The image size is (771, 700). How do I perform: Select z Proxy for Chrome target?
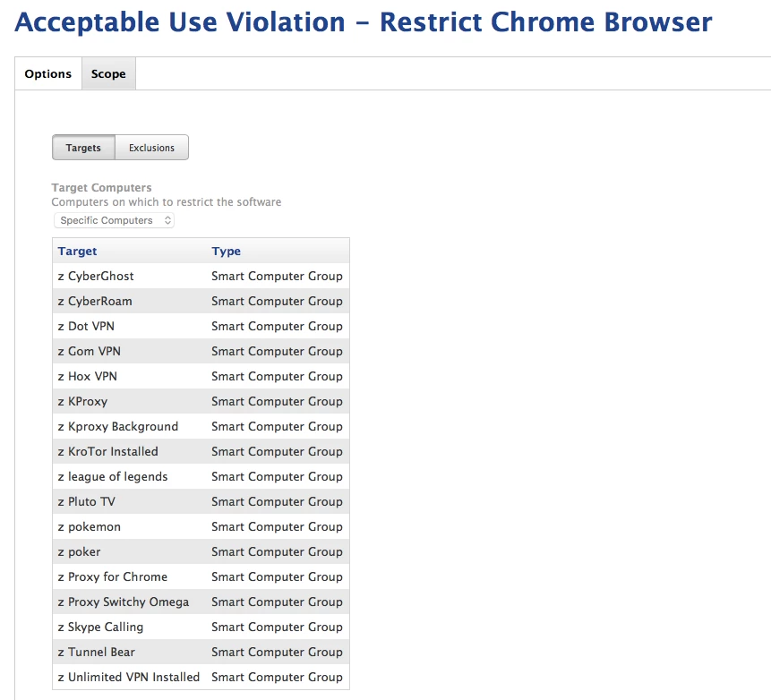pos(201,577)
